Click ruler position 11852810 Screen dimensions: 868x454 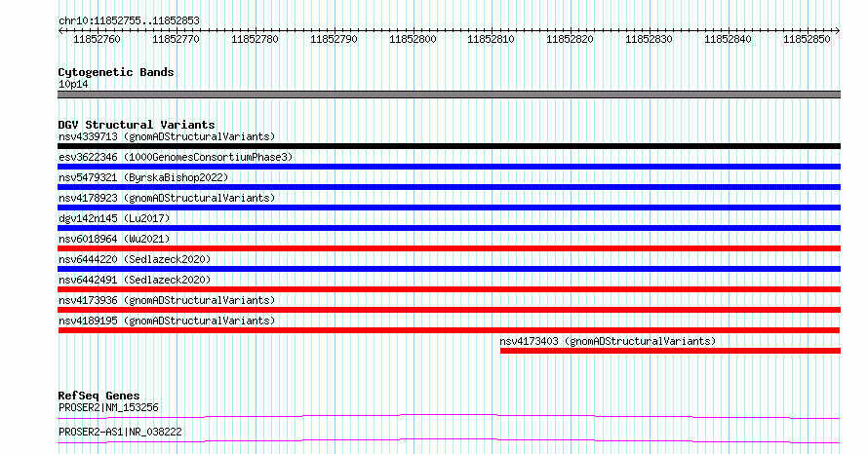coord(491,39)
